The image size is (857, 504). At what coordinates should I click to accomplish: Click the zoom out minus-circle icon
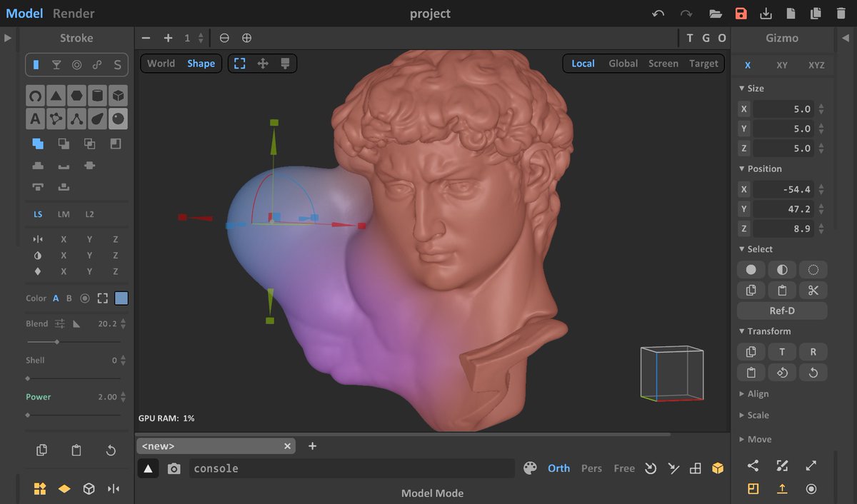point(224,38)
